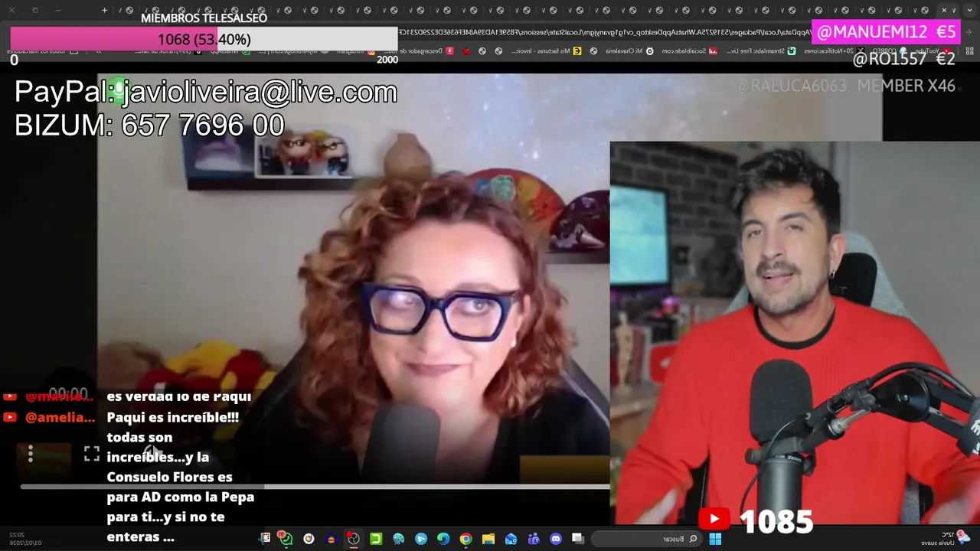Open the all bookmarks folder
The height and width of the screenshot is (551, 980).
click(x=42, y=51)
